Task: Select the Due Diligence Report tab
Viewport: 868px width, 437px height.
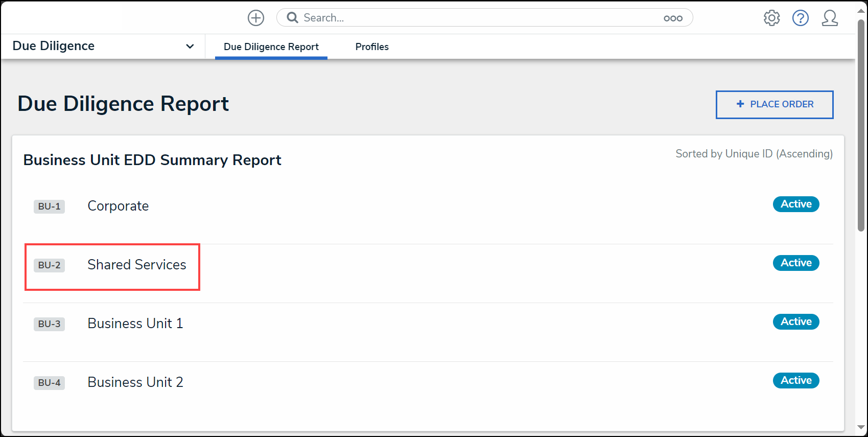Action: tap(271, 47)
